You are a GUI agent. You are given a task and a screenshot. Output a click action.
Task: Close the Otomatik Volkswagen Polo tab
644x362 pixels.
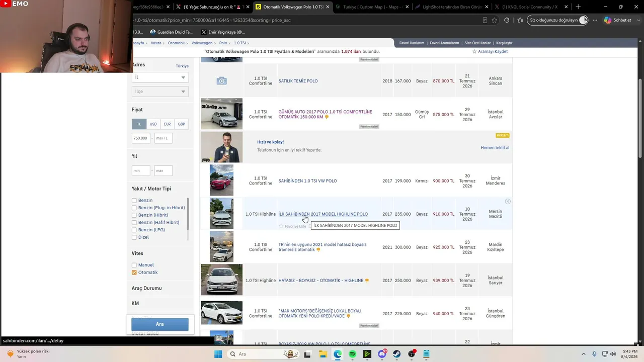tap(328, 7)
